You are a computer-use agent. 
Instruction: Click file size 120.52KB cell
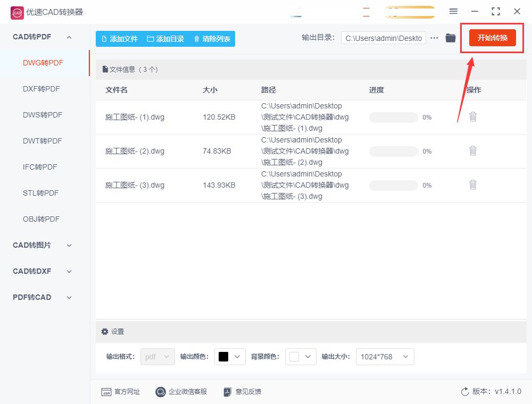219,117
